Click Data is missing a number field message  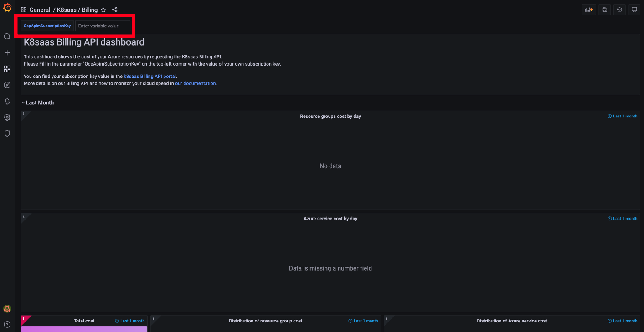330,268
